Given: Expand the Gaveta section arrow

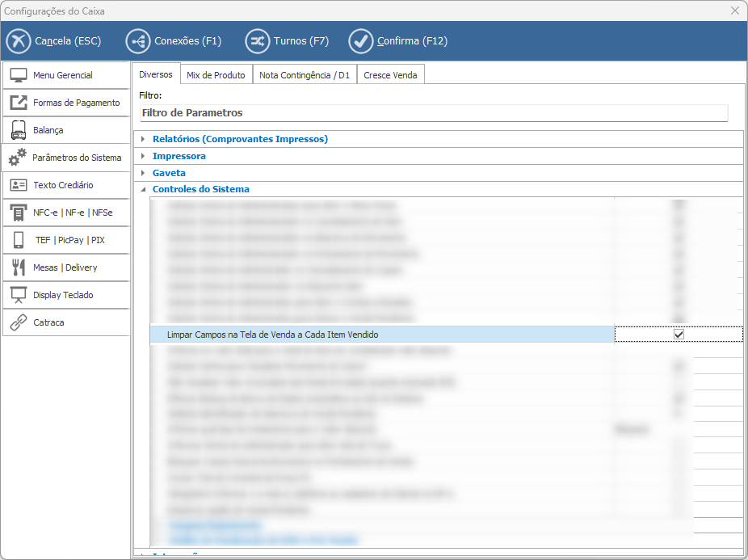Looking at the screenshot, I should (143, 173).
